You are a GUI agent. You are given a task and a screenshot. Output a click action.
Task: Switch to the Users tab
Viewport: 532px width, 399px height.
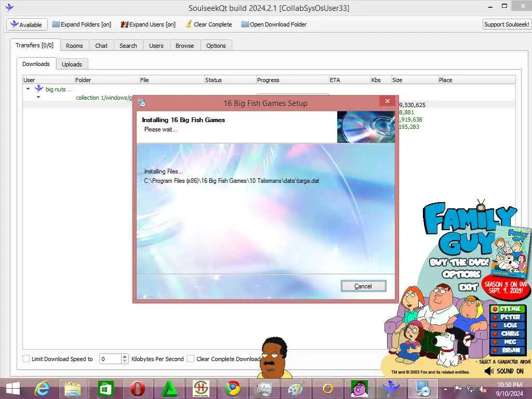click(x=156, y=46)
